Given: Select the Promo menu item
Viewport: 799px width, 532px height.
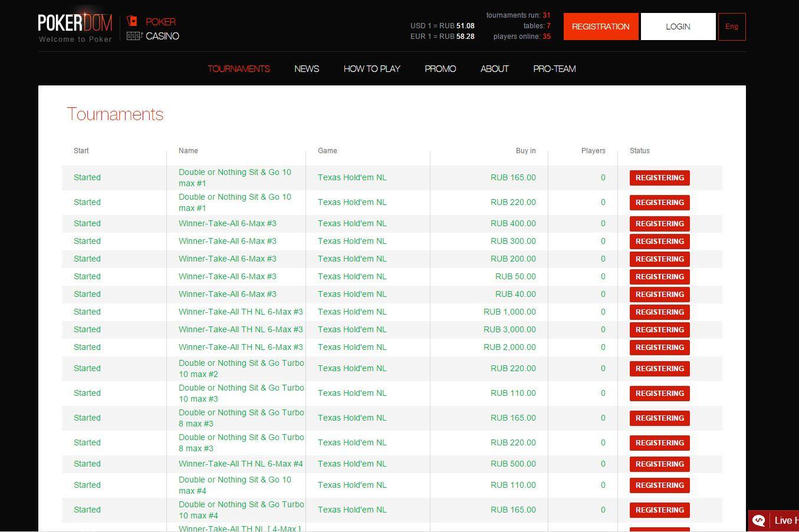Looking at the screenshot, I should 440,69.
